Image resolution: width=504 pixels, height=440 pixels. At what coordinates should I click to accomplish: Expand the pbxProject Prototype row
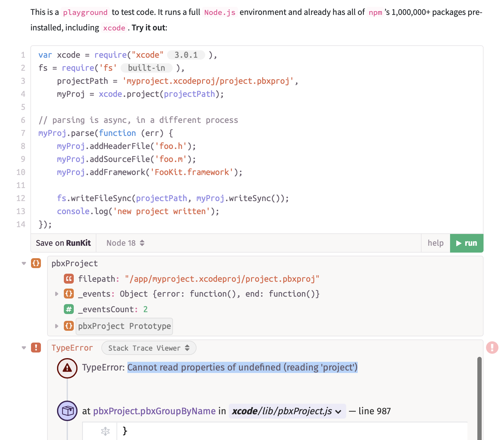click(x=56, y=326)
